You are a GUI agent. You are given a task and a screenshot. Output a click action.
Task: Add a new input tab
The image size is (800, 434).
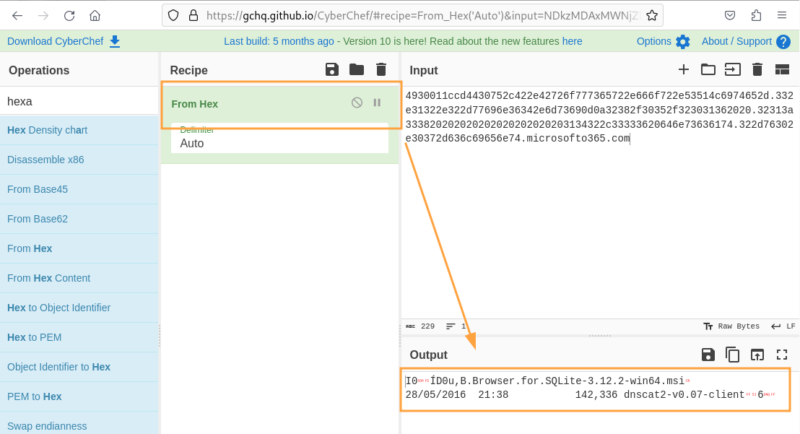click(683, 70)
